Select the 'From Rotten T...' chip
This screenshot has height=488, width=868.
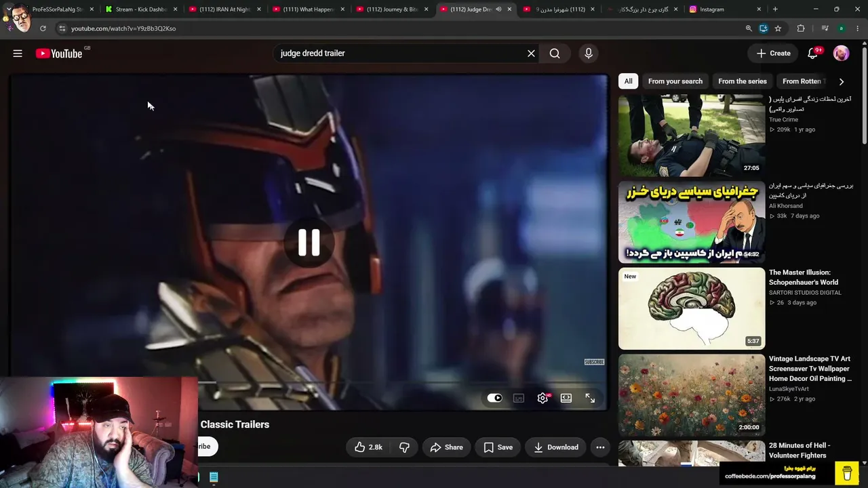pyautogui.click(x=802, y=81)
